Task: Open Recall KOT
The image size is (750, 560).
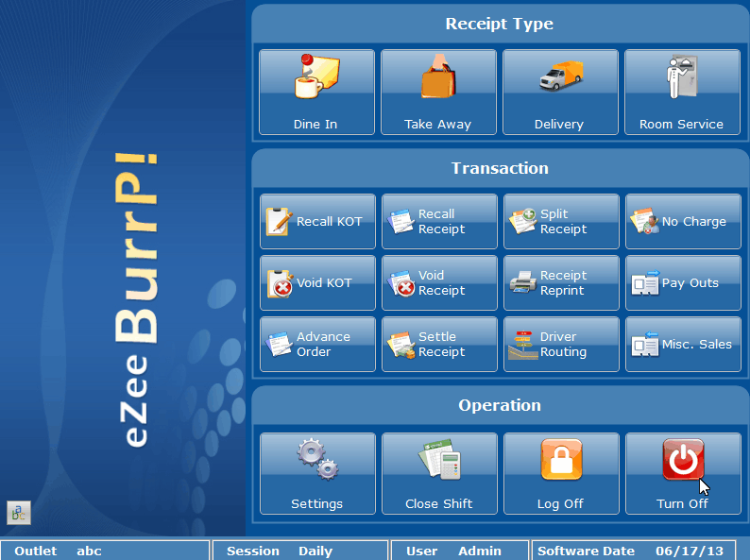Action: pos(316,222)
